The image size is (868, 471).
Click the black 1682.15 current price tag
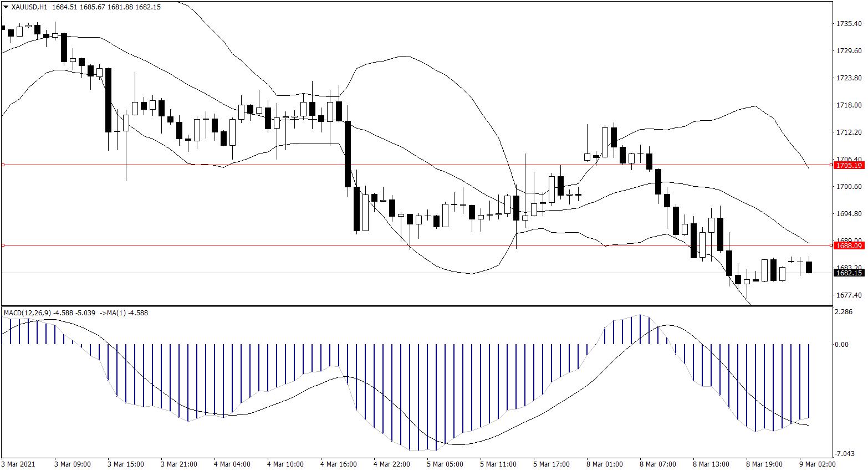pyautogui.click(x=849, y=273)
